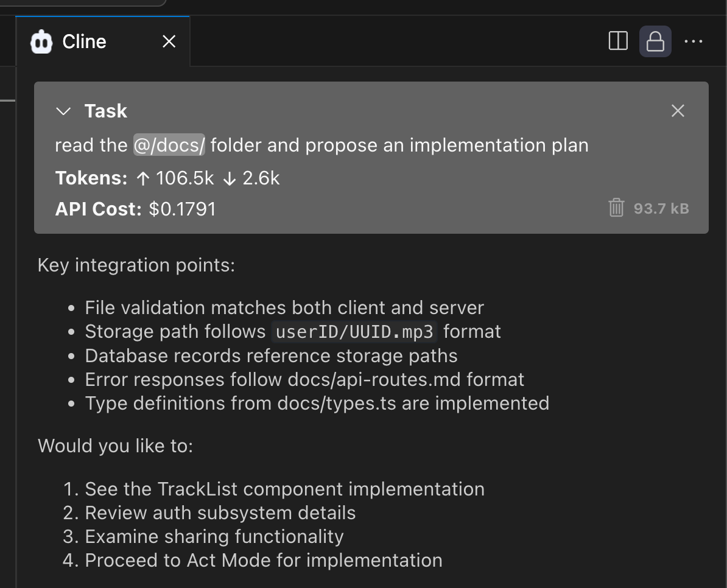Toggle the lock editor group button
The image size is (727, 588).
[x=655, y=41]
